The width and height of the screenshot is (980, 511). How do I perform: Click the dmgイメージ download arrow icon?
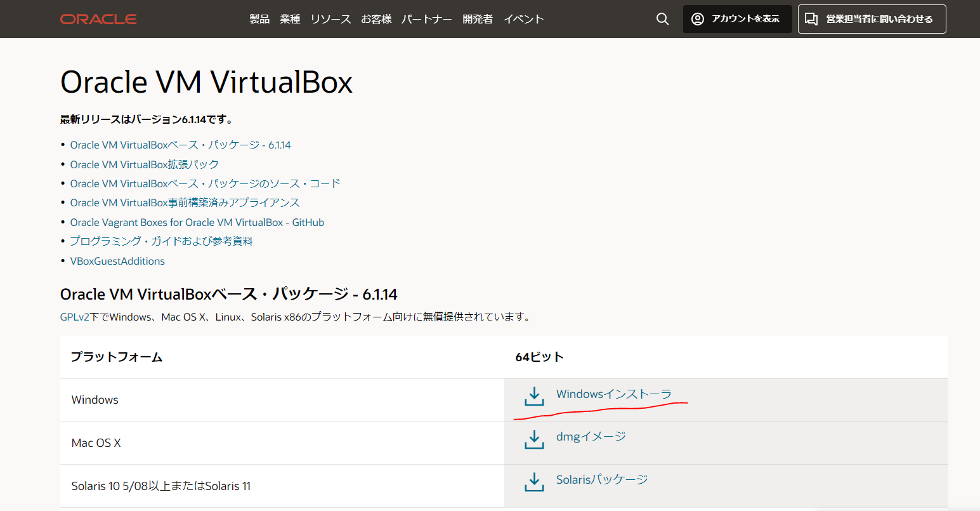[534, 439]
